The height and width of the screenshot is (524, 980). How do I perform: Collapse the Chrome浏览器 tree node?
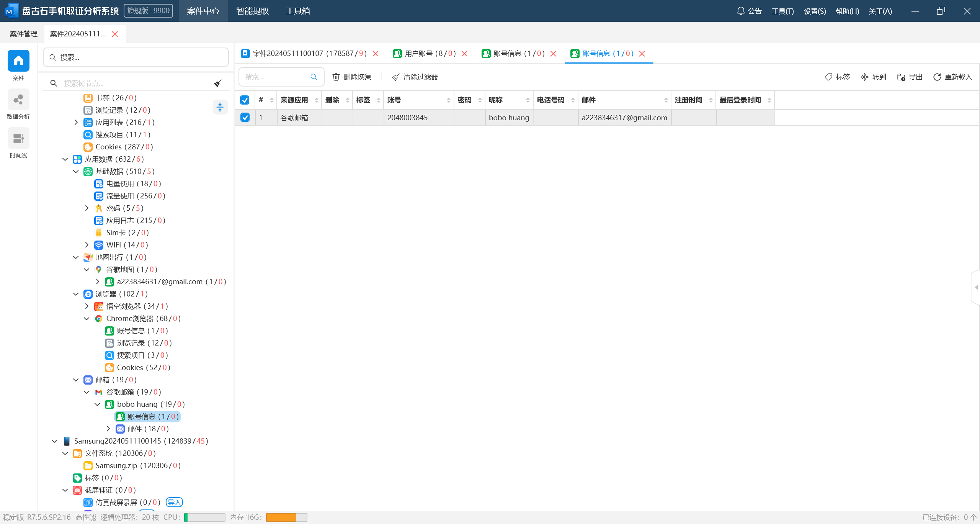[x=87, y=318]
